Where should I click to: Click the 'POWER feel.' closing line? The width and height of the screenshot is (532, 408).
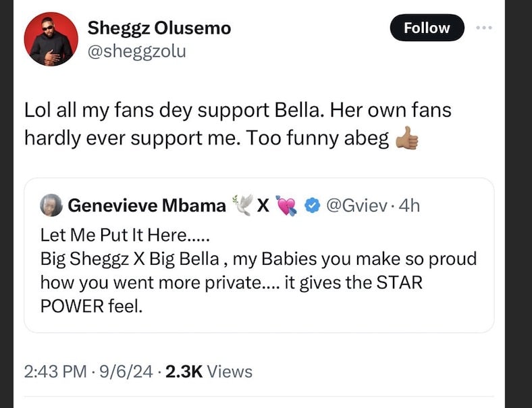(x=92, y=305)
